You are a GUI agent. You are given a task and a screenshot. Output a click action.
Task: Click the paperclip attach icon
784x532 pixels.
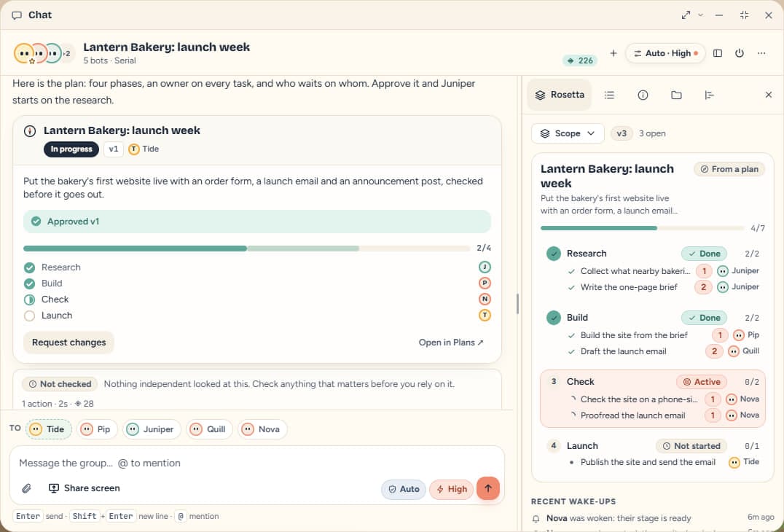coord(26,488)
